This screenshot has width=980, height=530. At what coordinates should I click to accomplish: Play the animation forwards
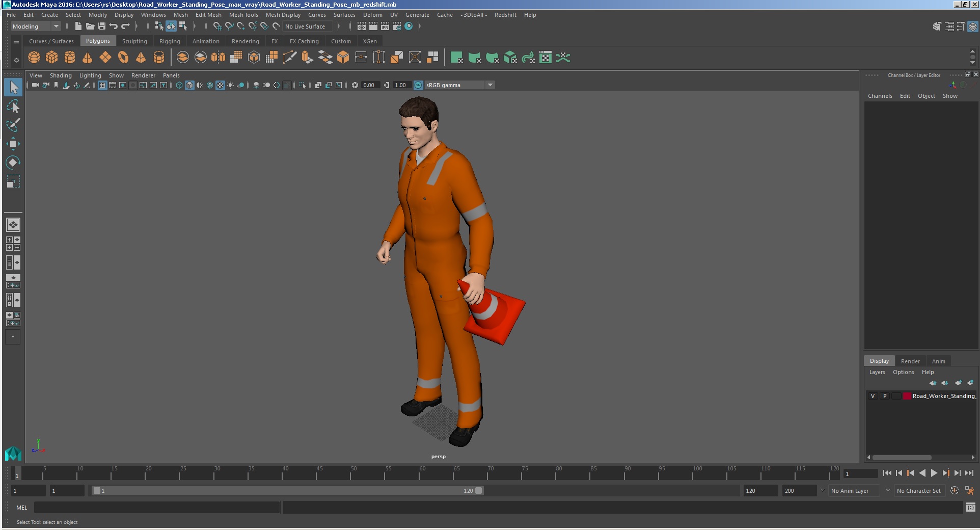point(934,473)
